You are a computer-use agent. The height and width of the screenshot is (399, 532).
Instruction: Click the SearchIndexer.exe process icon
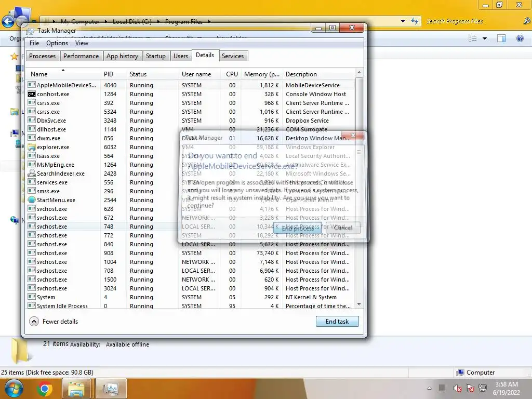32,173
